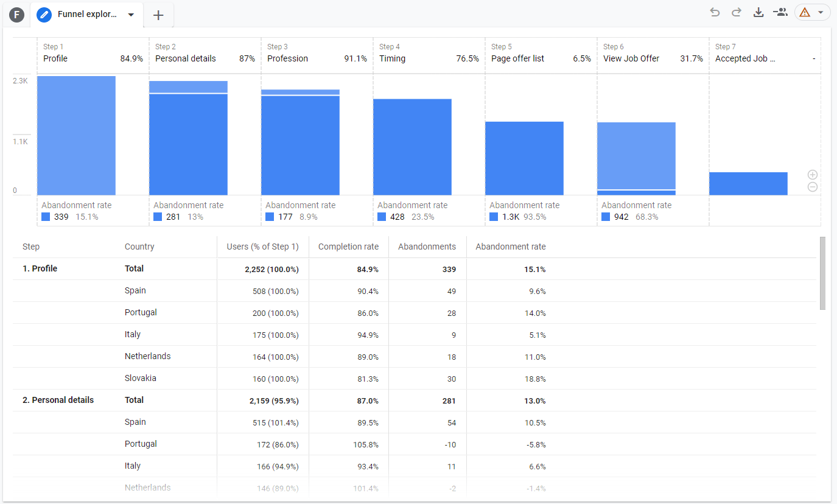Click the orange warning triangle icon

805,13
